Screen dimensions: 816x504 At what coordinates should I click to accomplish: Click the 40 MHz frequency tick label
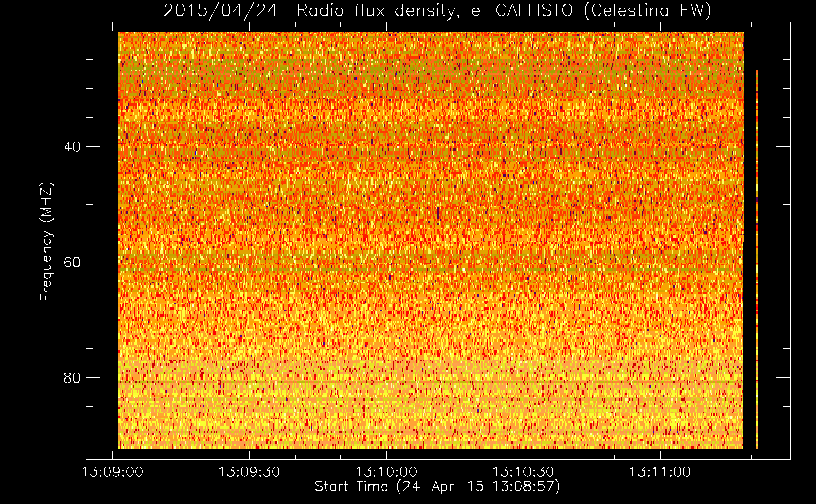pyautogui.click(x=72, y=147)
